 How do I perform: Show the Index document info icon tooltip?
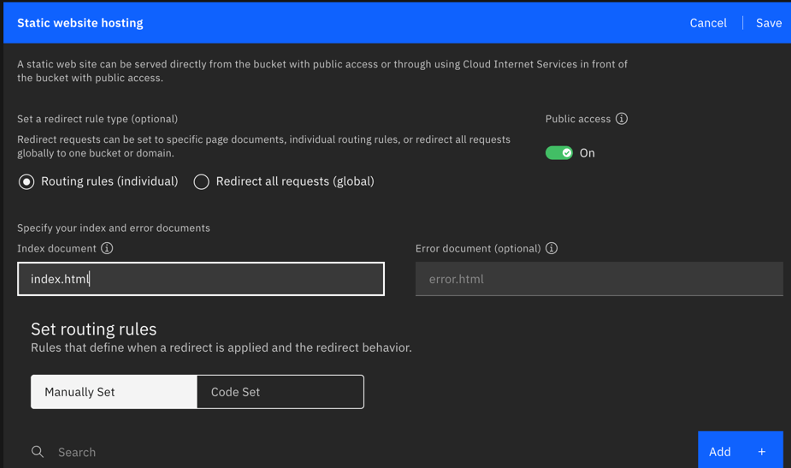point(107,248)
